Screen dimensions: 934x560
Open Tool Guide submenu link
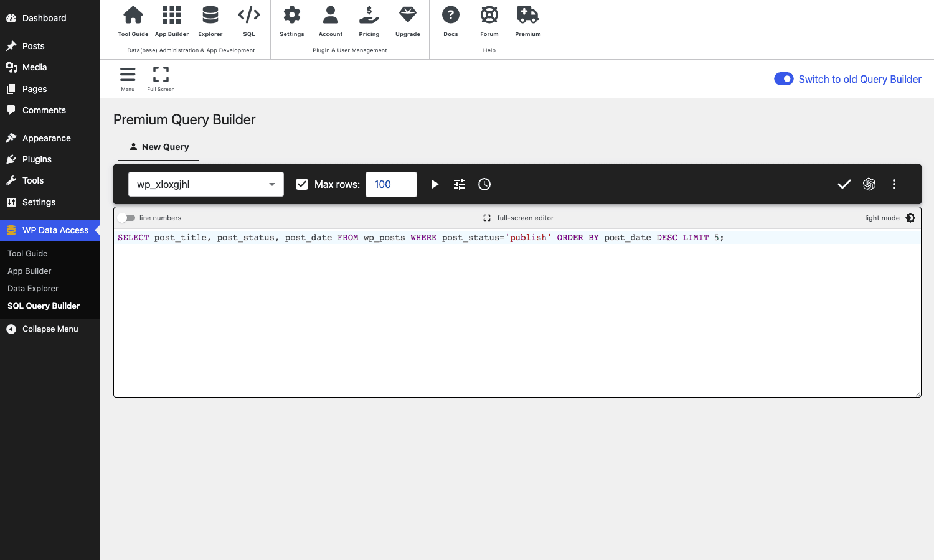(x=27, y=253)
